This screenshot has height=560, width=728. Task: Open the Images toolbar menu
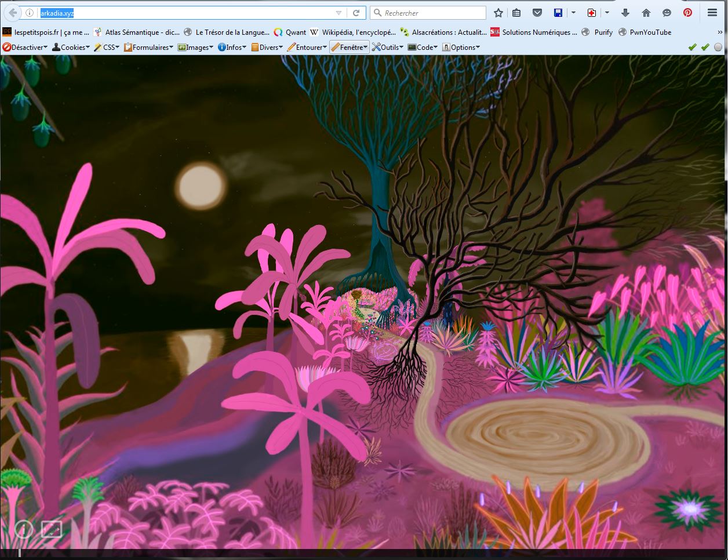pos(196,48)
